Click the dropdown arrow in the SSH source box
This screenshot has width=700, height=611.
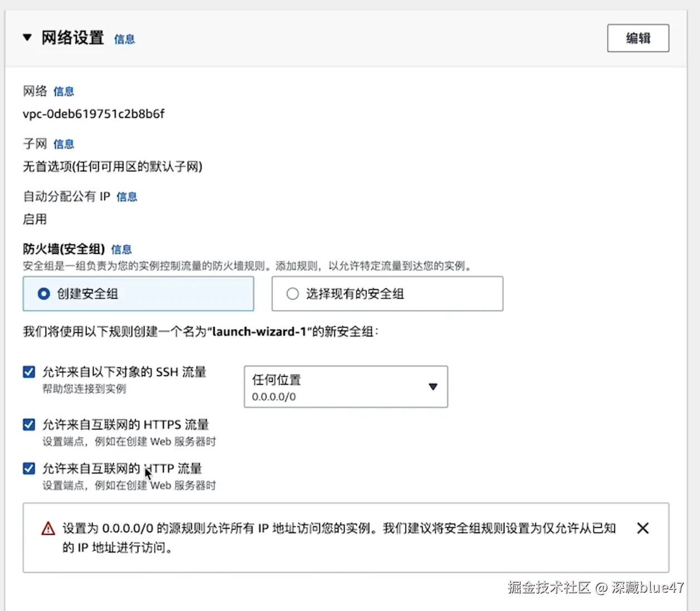pyautogui.click(x=433, y=387)
